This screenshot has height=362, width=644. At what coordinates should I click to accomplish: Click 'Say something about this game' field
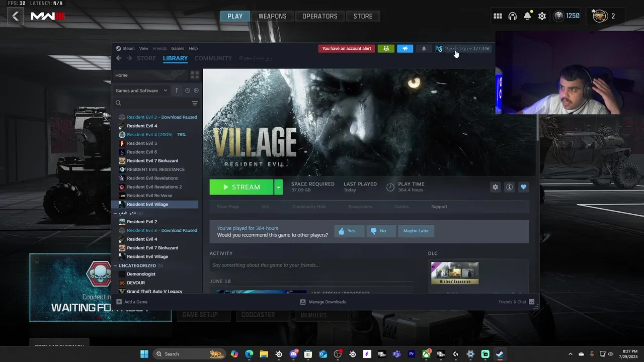(311, 265)
